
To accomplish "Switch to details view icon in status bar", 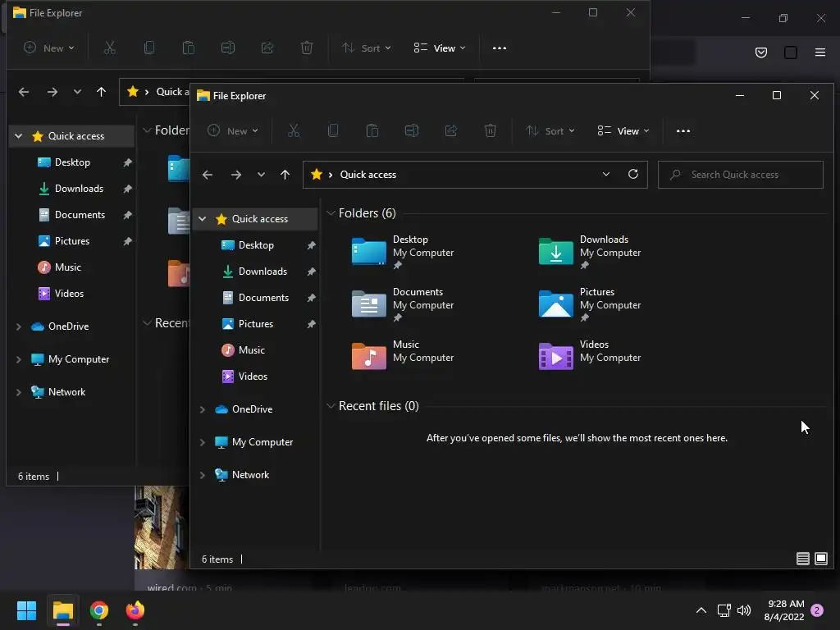I will point(802,559).
